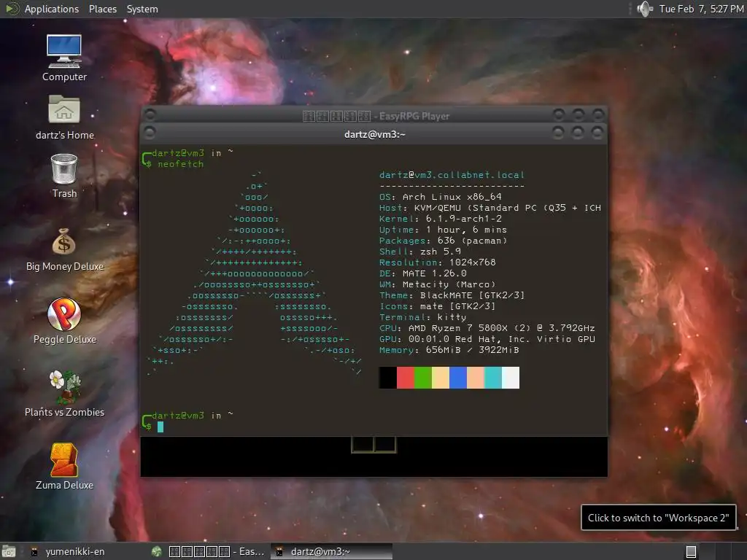The image size is (747, 560).
Task: Click the "Shell: zsh 5.9" line
Action: tap(419, 252)
